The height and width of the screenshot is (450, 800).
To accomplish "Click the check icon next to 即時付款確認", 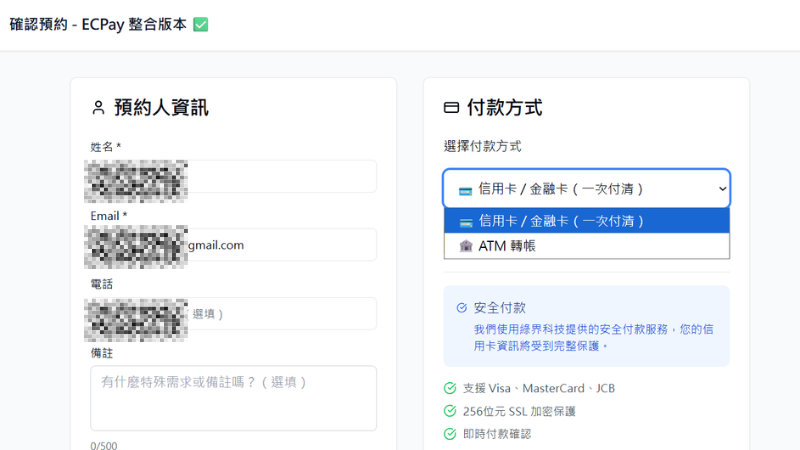I will pyautogui.click(x=450, y=434).
